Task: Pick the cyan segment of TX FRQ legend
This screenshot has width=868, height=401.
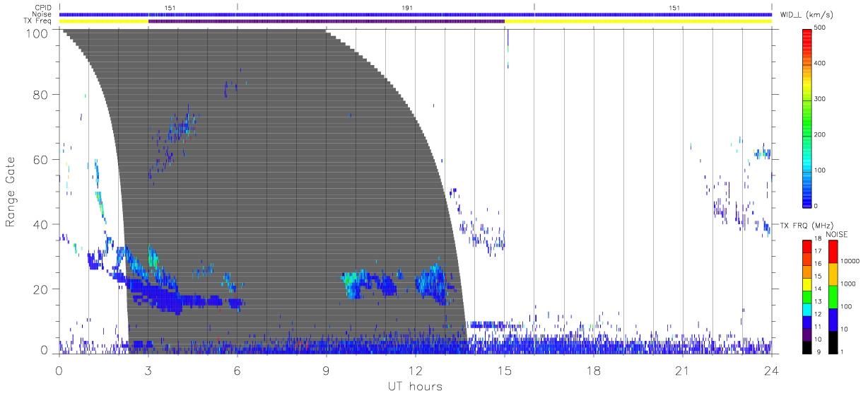Action: (x=807, y=309)
